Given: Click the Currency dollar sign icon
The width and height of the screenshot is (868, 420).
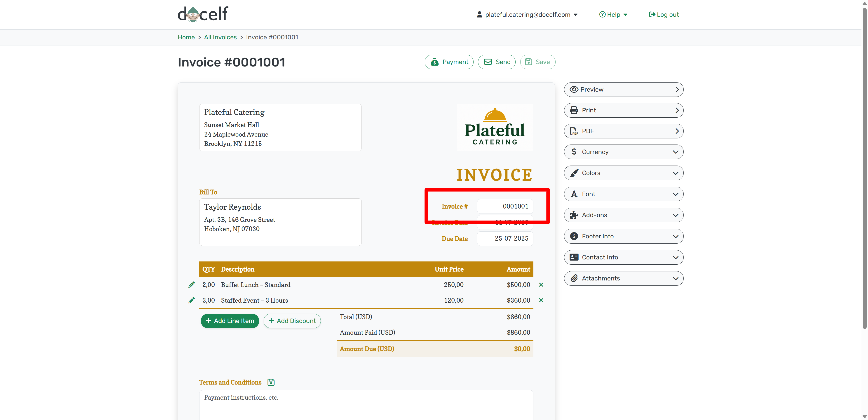Looking at the screenshot, I should (x=574, y=152).
